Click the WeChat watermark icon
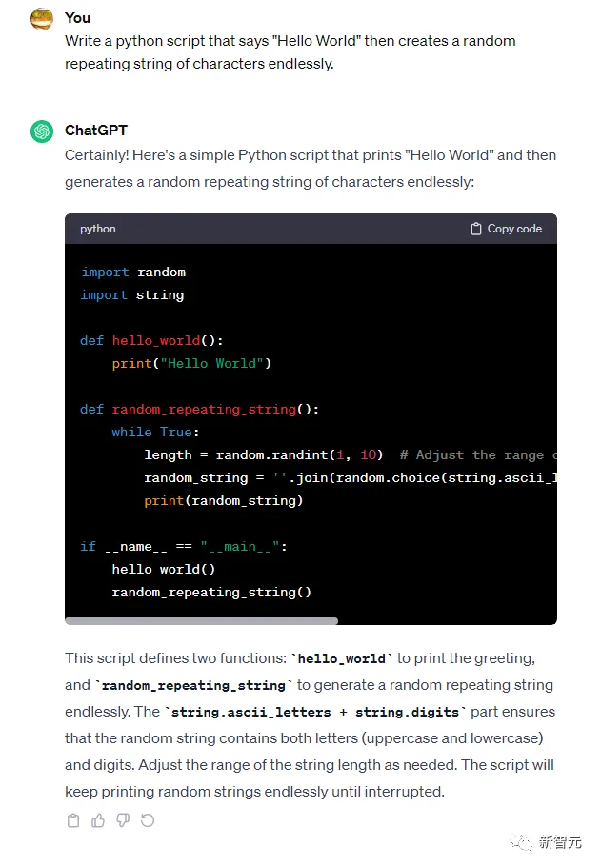601x868 pixels. point(522,841)
